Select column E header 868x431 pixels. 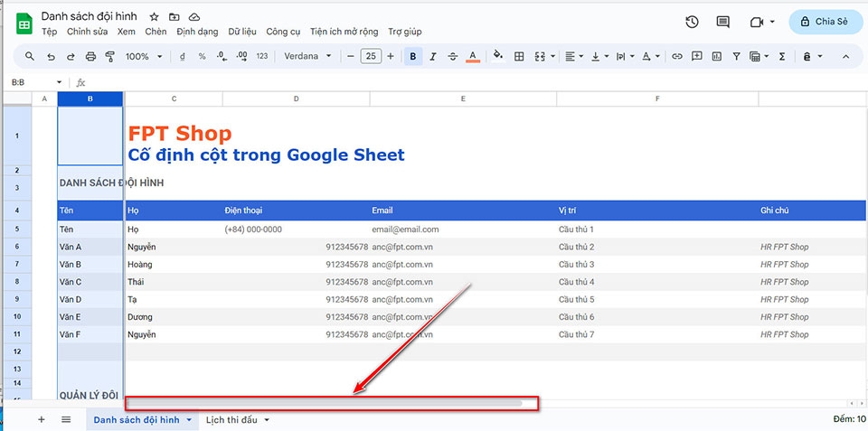click(x=463, y=99)
